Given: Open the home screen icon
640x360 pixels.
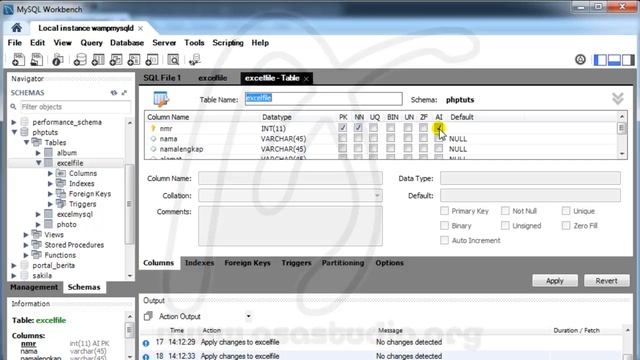Looking at the screenshot, I should pyautogui.click(x=16, y=28).
